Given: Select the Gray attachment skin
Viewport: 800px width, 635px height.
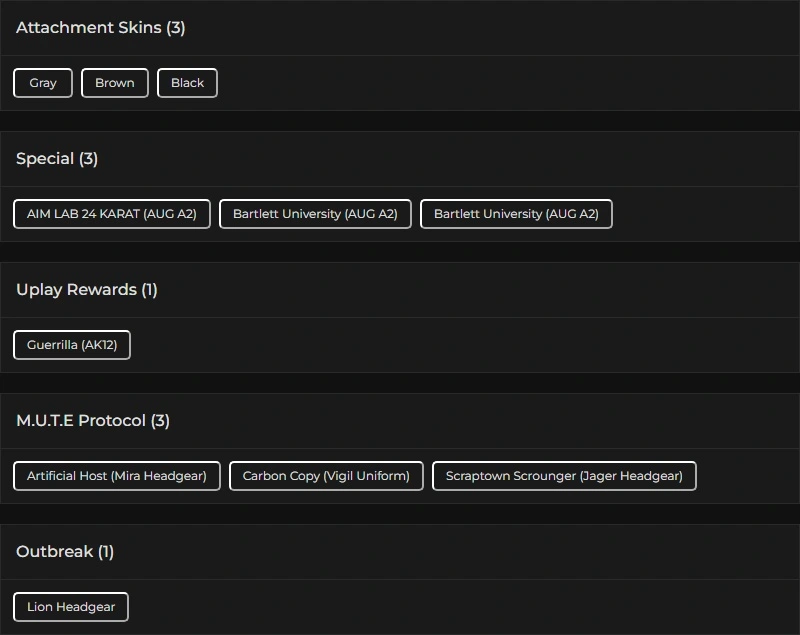Looking at the screenshot, I should [x=43, y=83].
